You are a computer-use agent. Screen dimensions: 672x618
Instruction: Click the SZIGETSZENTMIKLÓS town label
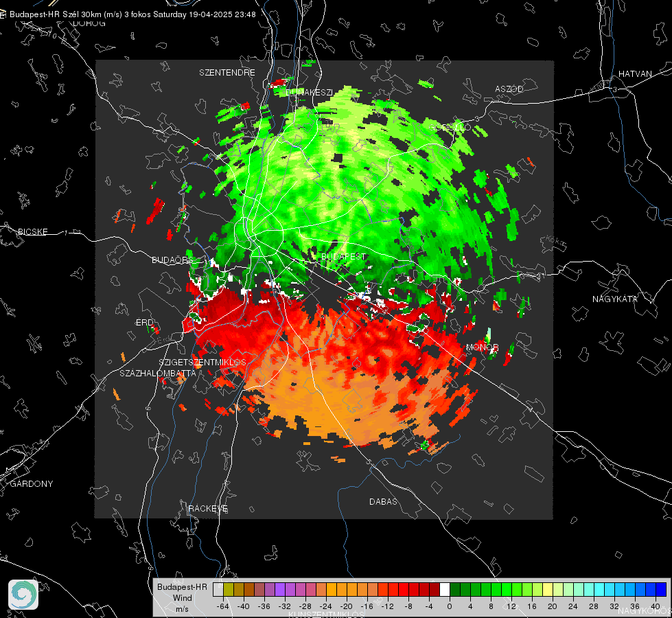(202, 362)
